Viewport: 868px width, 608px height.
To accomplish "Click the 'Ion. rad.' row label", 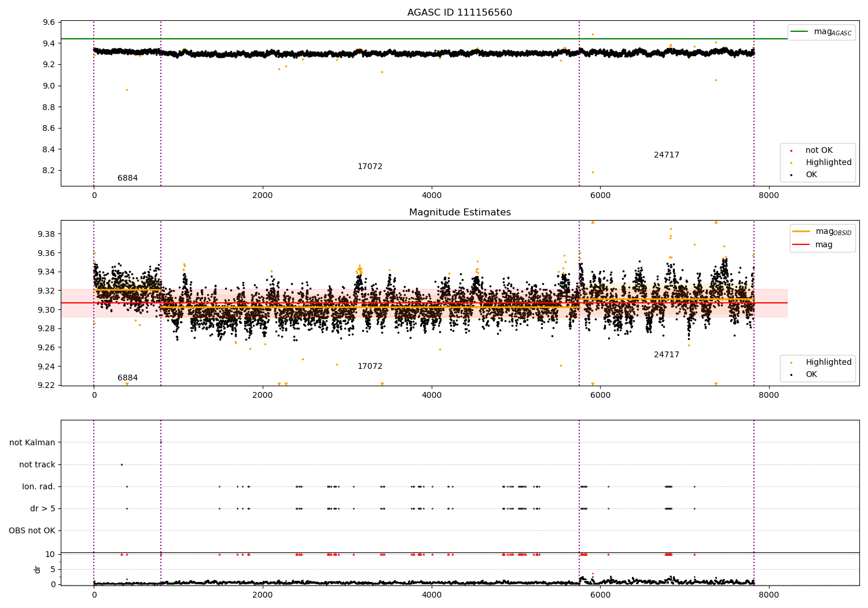I will 39,487.
